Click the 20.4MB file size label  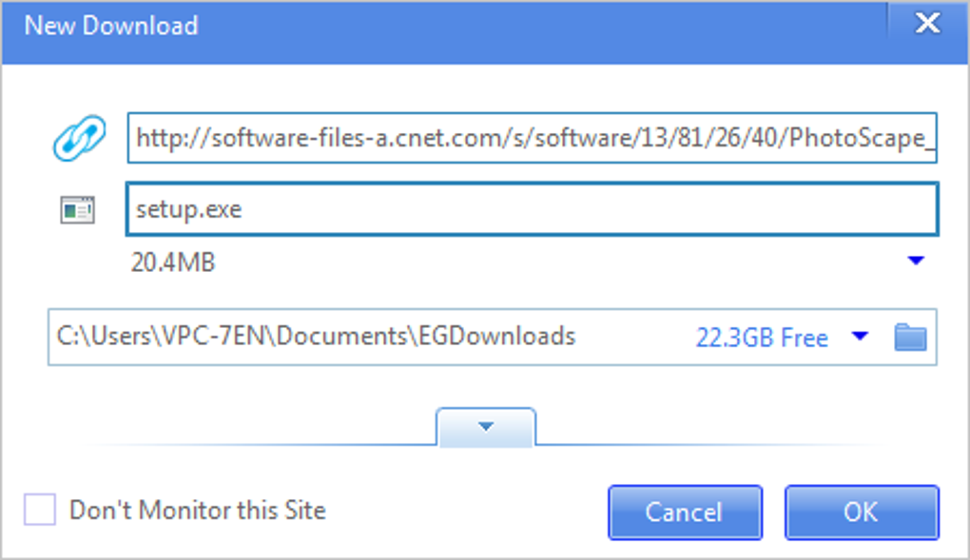coord(173,261)
